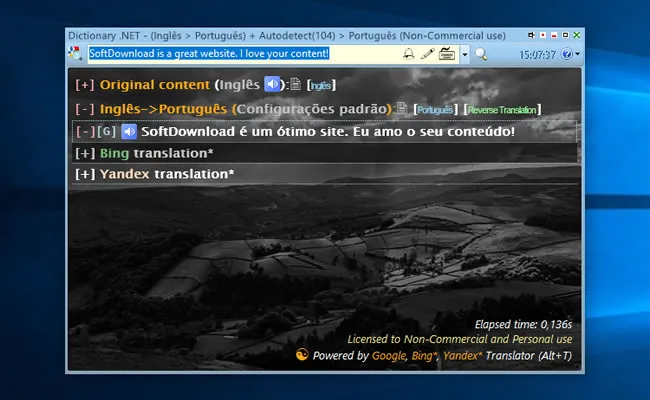650x400 pixels.
Task: Expand the Bing translation section
Action: coord(85,153)
